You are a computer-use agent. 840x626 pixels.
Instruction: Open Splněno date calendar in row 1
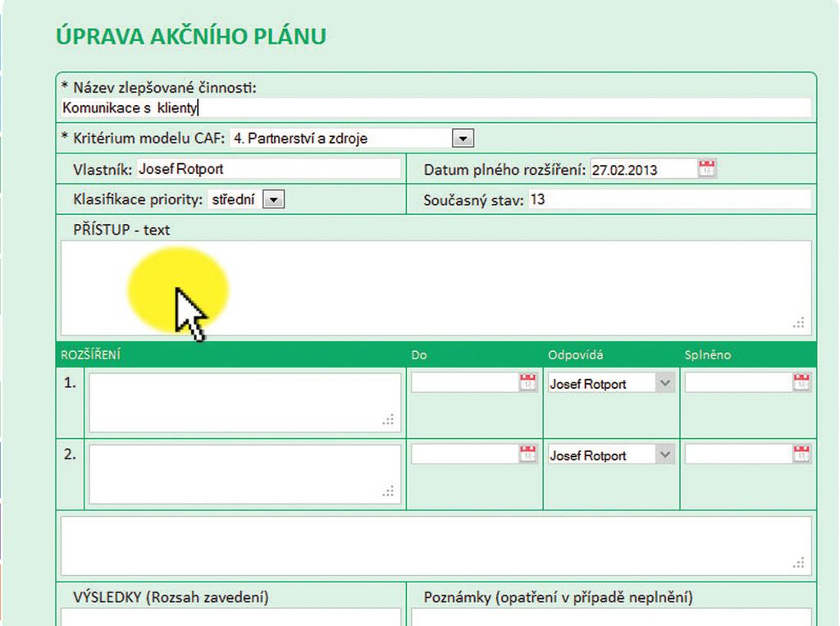coord(801,382)
